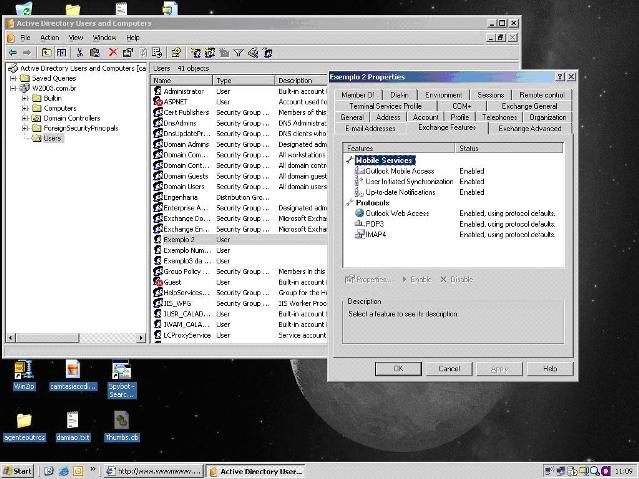
Task: Click the filter funnel toolbar icon
Action: 239,52
